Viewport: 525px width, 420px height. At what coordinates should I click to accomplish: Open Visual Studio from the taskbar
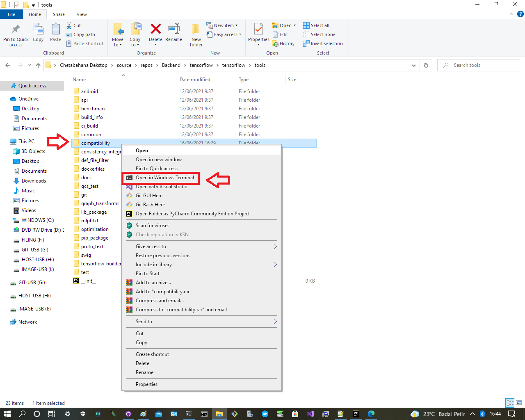point(310,414)
